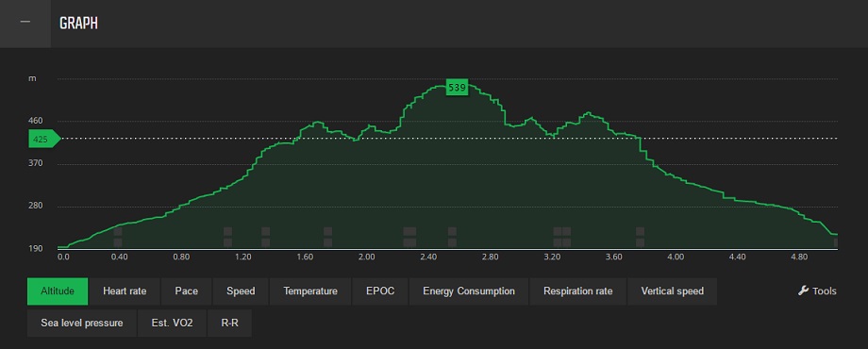Click the 280 y-axis label
Viewport: 868px width, 349px height.
[36, 207]
